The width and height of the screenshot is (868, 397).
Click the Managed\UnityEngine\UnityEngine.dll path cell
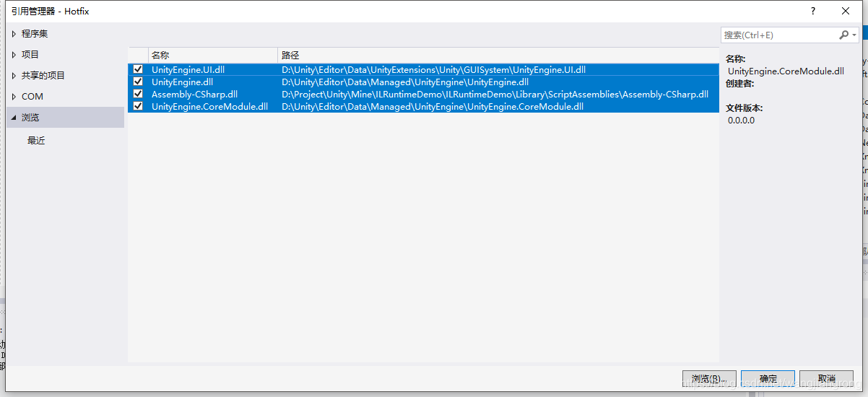coord(405,82)
